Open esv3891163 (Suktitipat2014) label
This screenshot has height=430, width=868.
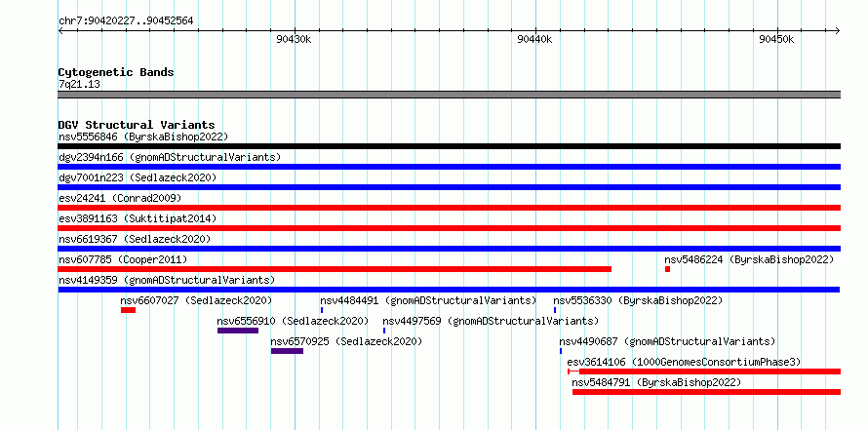click(x=138, y=218)
